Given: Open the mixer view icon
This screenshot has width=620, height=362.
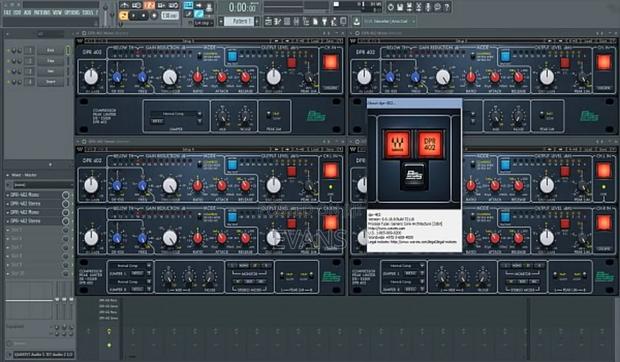Looking at the screenshot, I should [297, 21].
